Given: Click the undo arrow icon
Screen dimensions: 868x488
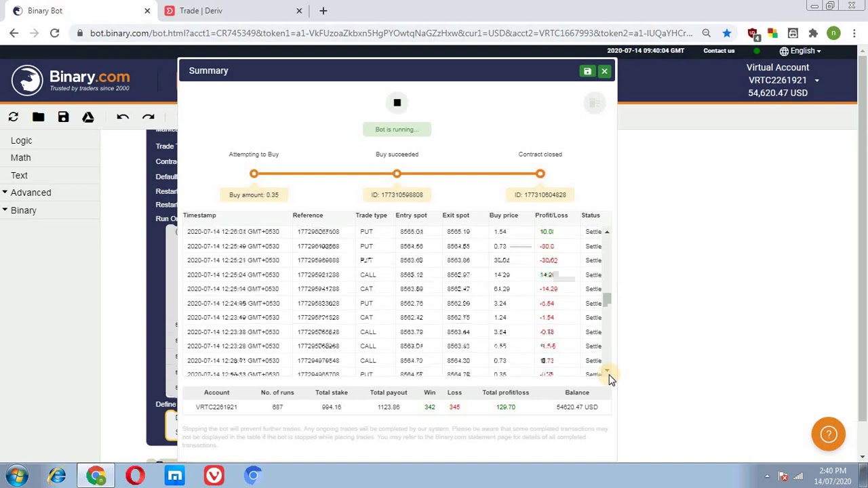Looking at the screenshot, I should [x=123, y=117].
